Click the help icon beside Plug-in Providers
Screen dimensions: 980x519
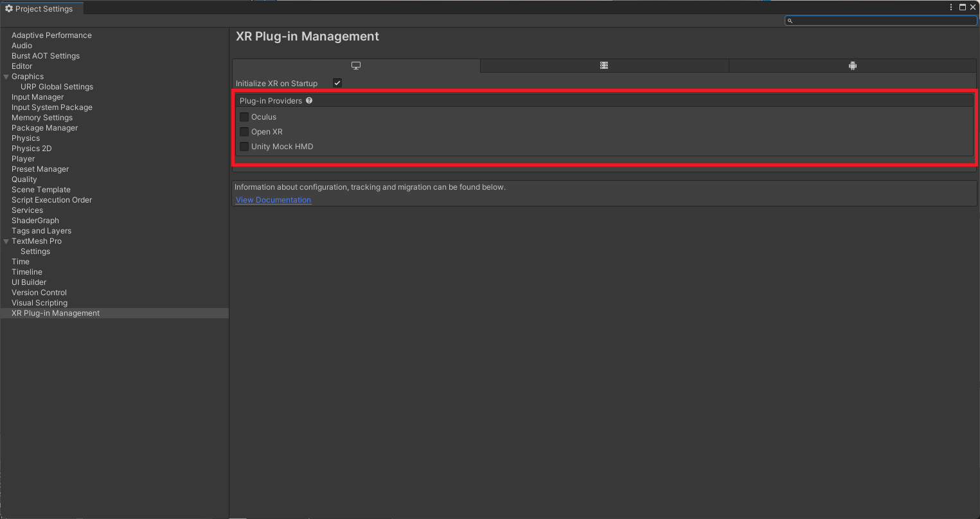tap(308, 100)
